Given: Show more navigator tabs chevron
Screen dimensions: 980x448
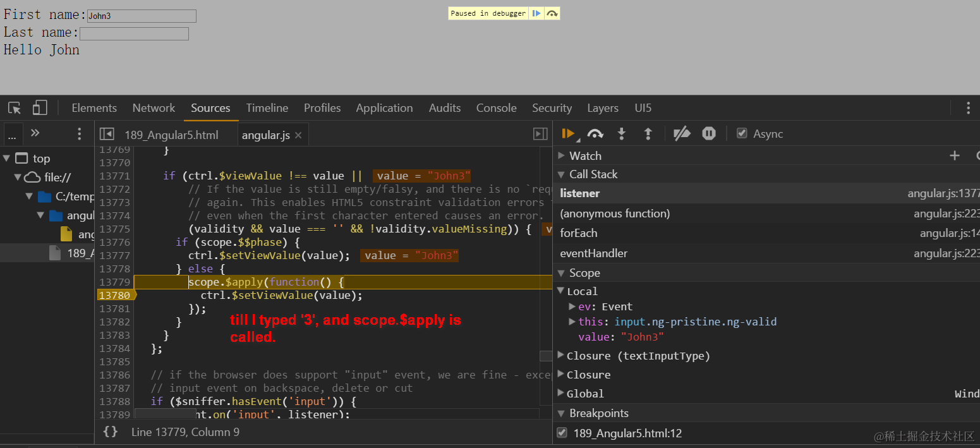Looking at the screenshot, I should [x=35, y=133].
